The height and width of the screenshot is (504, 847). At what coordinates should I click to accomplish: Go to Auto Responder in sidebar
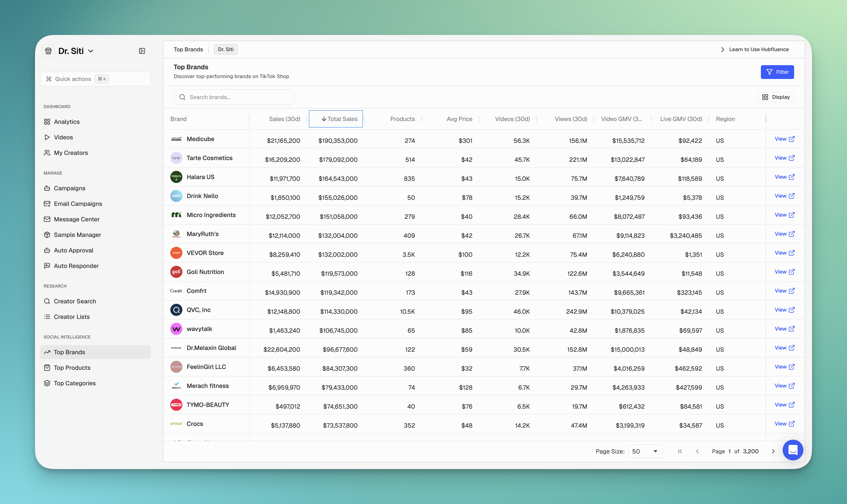(x=76, y=266)
